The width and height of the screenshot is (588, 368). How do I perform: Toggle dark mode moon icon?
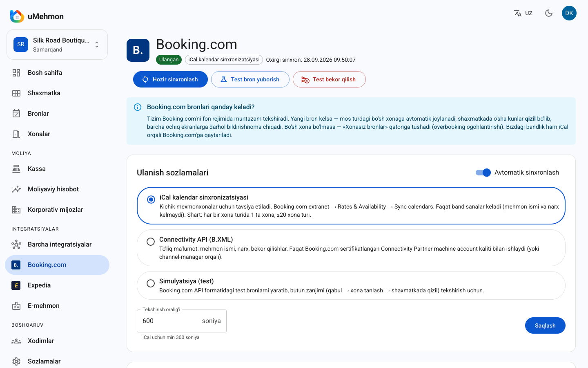click(549, 13)
